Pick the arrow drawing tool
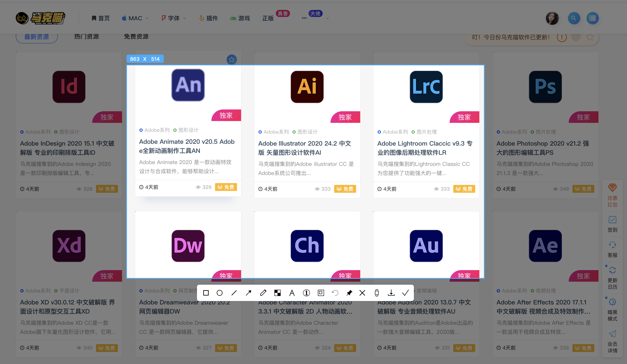The width and height of the screenshot is (627, 364). [x=248, y=293]
